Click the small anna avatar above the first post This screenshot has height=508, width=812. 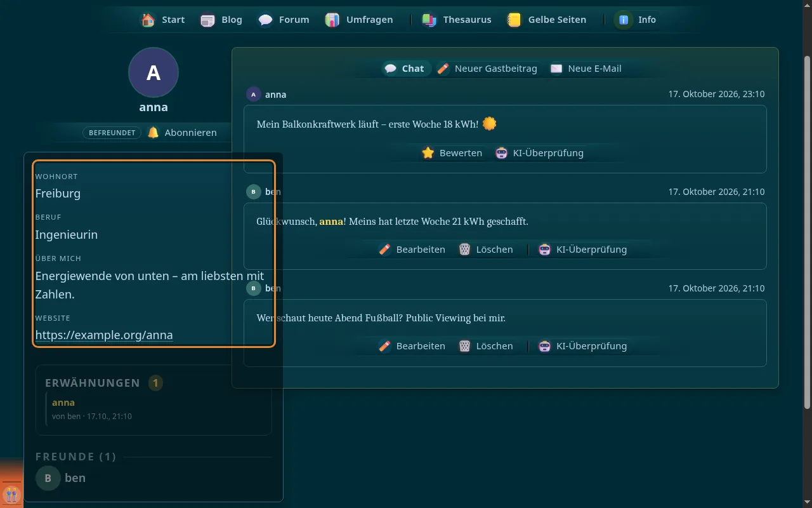(254, 95)
